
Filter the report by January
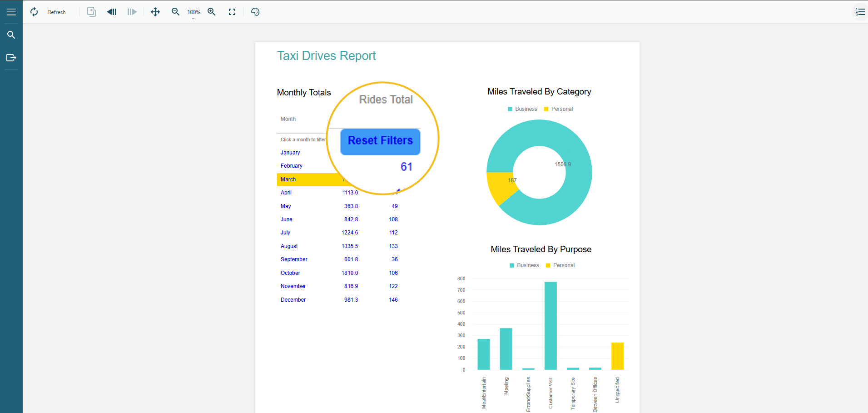[x=290, y=153]
